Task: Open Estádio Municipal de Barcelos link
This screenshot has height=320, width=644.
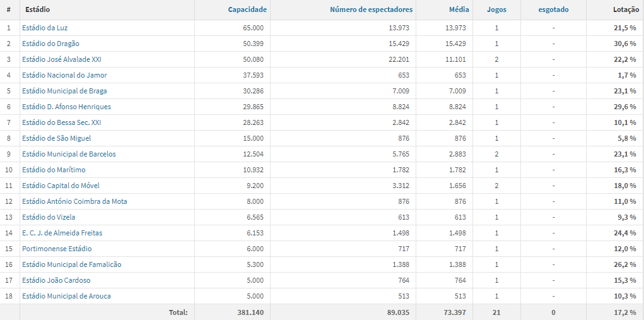Action: pyautogui.click(x=69, y=154)
